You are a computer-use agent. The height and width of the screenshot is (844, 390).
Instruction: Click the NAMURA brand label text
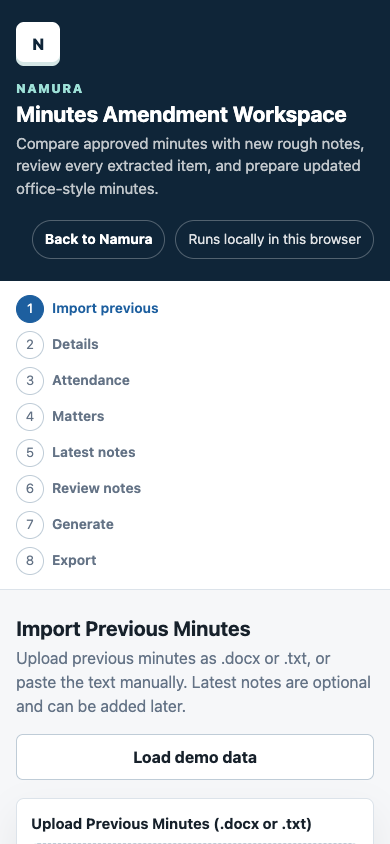[49, 89]
